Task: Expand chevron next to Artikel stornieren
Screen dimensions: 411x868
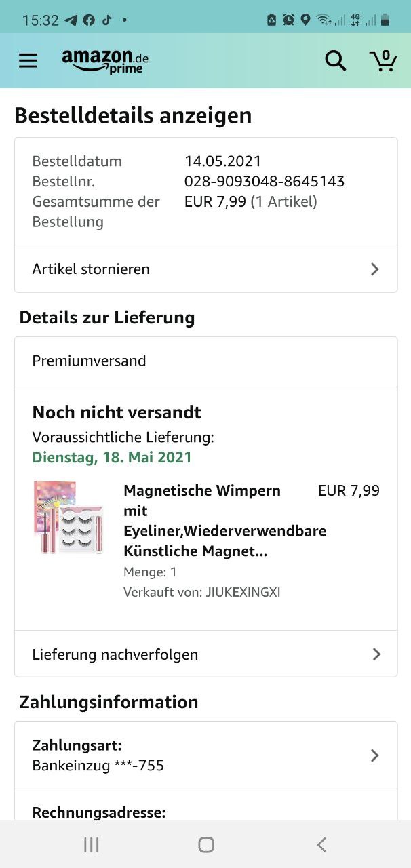Action: click(x=375, y=269)
